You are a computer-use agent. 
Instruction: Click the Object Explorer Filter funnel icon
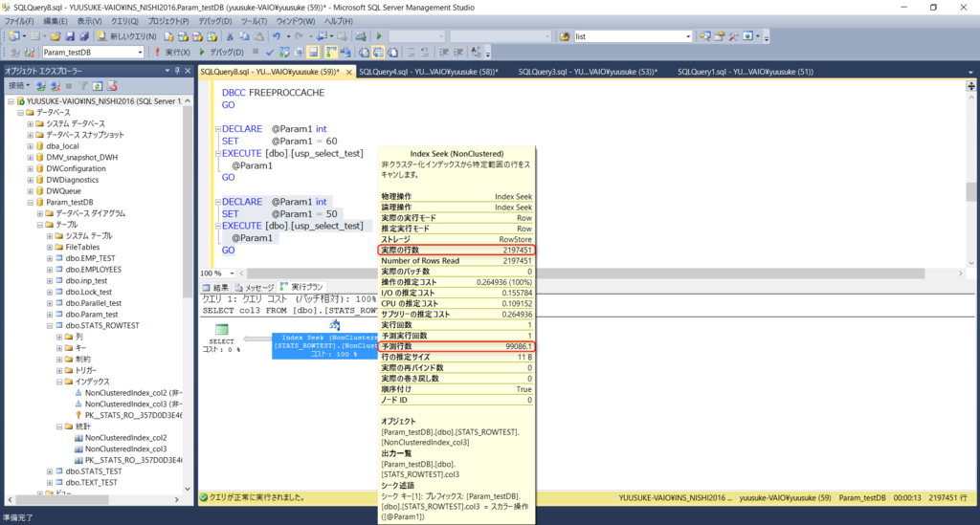83,86
